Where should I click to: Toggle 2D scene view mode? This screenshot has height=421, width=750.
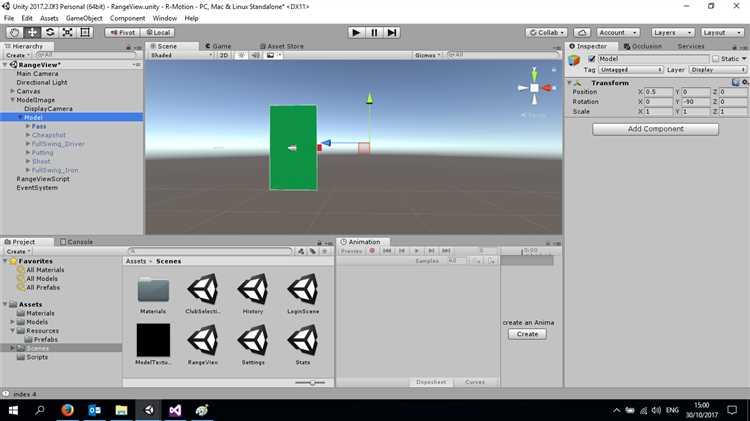[x=224, y=55]
